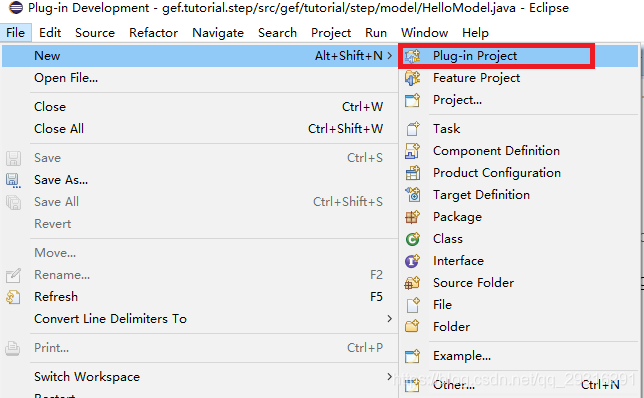Open the Project menu
644x398 pixels.
coord(331,32)
